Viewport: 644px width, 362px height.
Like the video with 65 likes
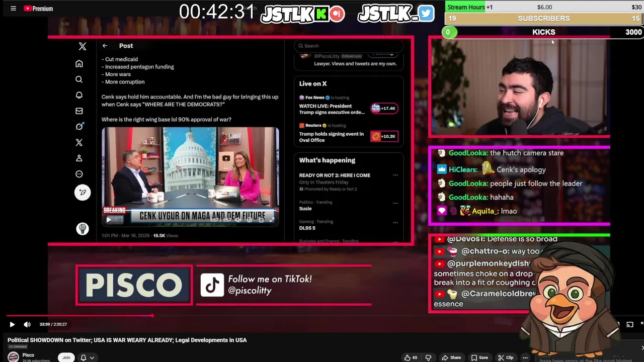tap(411, 357)
